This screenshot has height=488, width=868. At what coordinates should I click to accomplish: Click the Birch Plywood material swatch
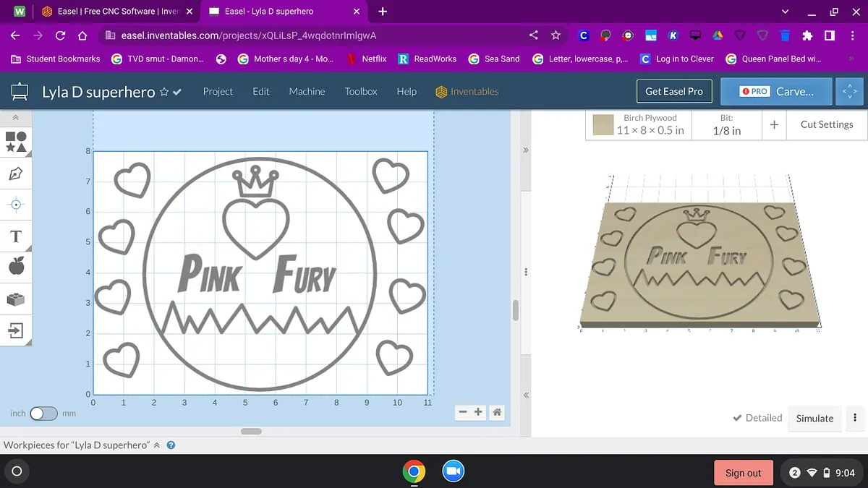tap(603, 125)
